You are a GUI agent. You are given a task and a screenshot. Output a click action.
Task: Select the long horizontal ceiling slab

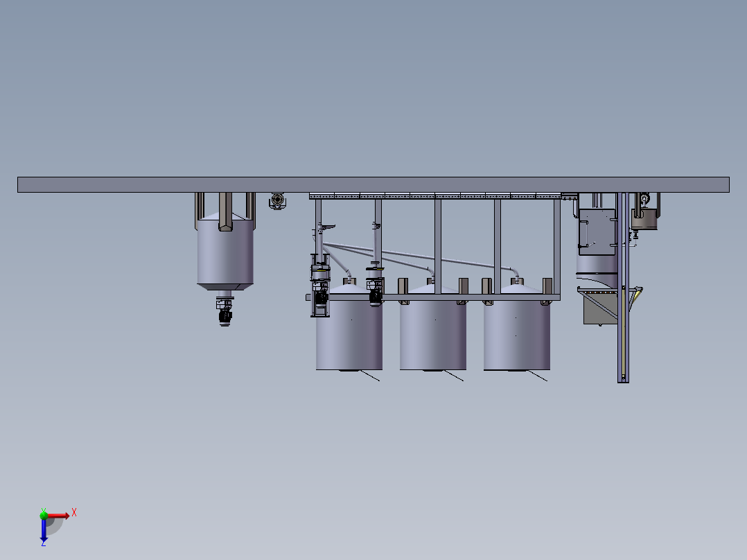(x=373, y=185)
